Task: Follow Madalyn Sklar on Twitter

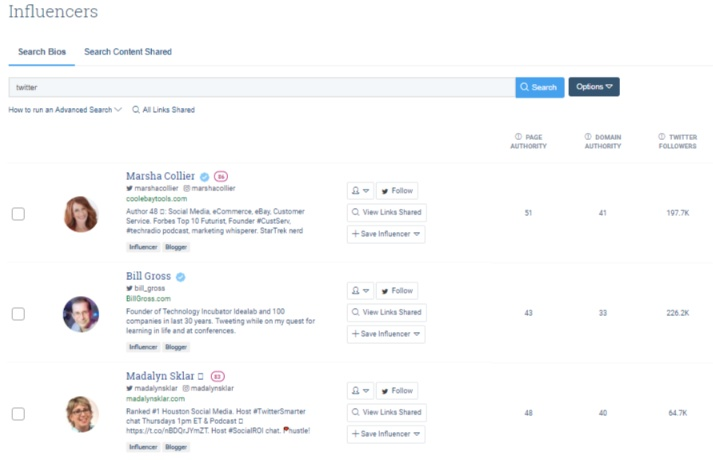Action: tap(397, 391)
